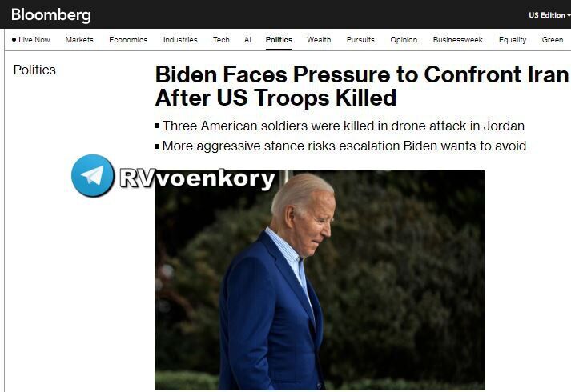Viewport: 571px width, 392px height.
Task: Open the Equality section
Action: tap(513, 40)
